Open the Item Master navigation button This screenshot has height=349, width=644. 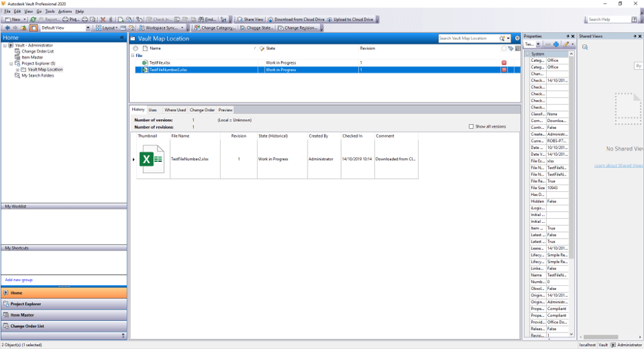point(64,315)
